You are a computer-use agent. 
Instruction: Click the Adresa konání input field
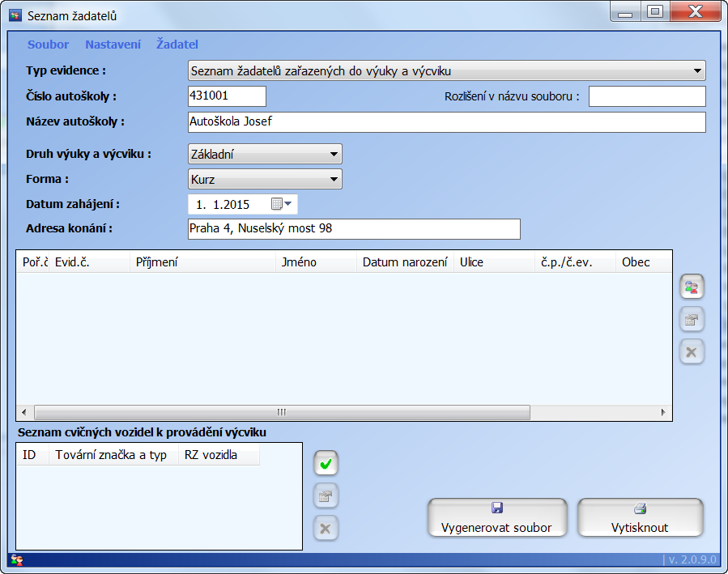pyautogui.click(x=354, y=229)
